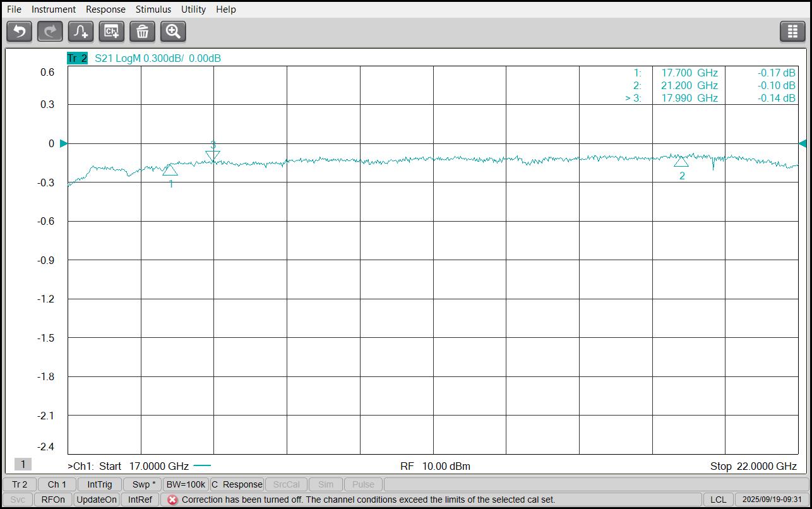Screen dimensions: 812x509
Task: Click the Undo arrow toolbar icon
Action: pos(19,31)
